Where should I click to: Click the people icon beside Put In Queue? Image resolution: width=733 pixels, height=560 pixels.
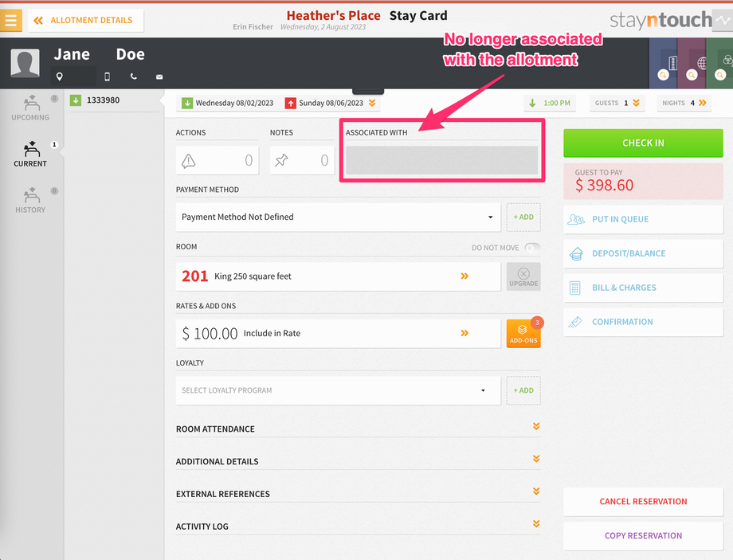pyautogui.click(x=576, y=219)
